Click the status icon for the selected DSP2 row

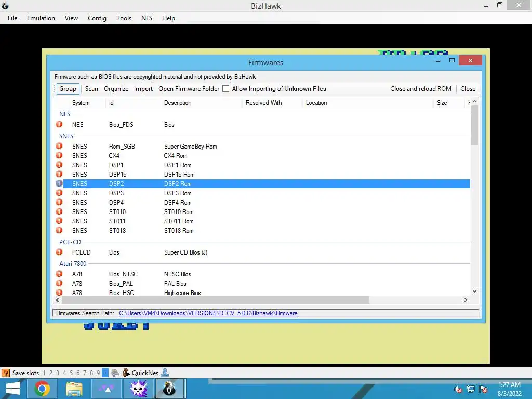tap(59, 183)
